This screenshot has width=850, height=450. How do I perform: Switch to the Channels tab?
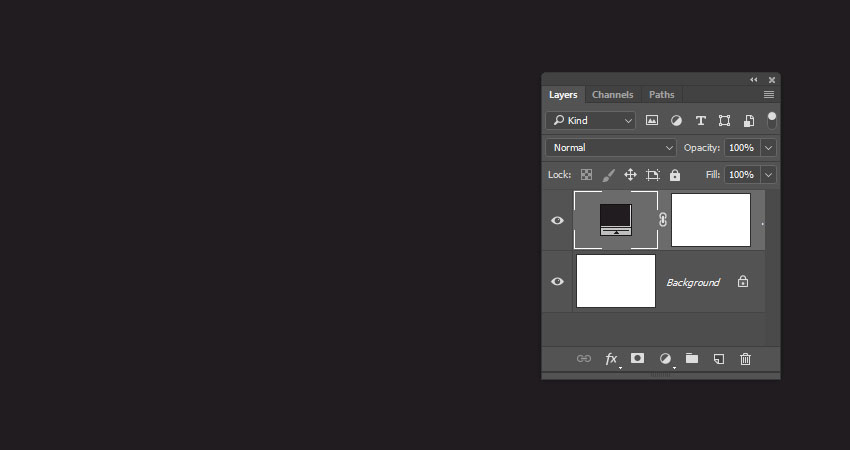pyautogui.click(x=612, y=95)
